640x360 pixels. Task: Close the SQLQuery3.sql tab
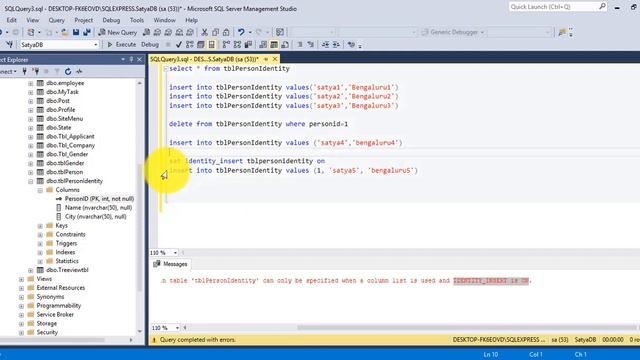tap(275, 59)
